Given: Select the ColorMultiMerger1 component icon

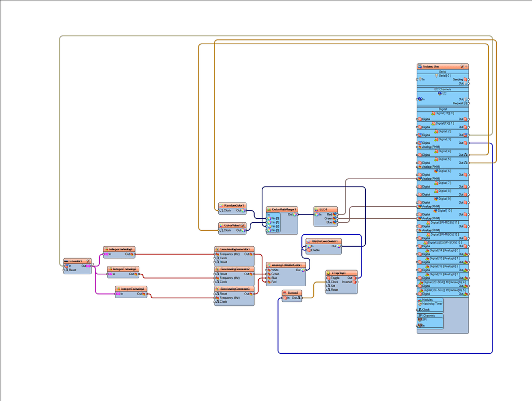Looking at the screenshot, I should tap(269, 209).
